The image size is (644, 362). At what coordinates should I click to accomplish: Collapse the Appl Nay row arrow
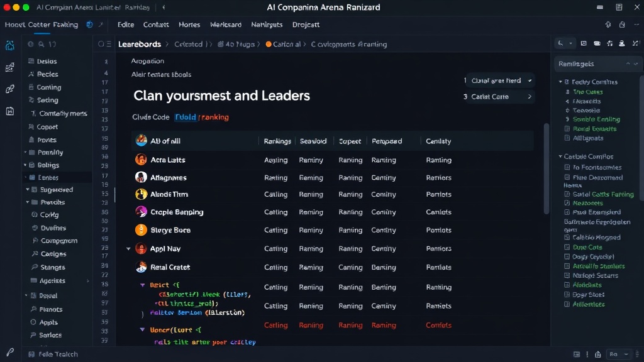coord(128,249)
